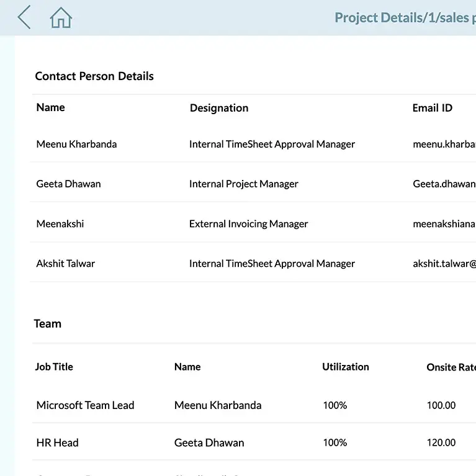Click Meenakshi contact name
The image size is (476, 476).
tap(60, 223)
